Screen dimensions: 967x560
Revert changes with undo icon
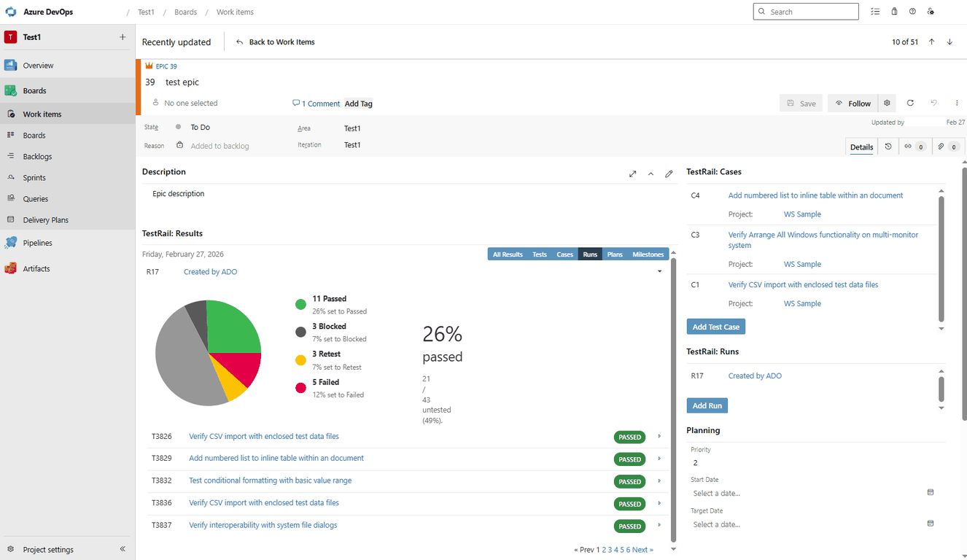(x=933, y=104)
